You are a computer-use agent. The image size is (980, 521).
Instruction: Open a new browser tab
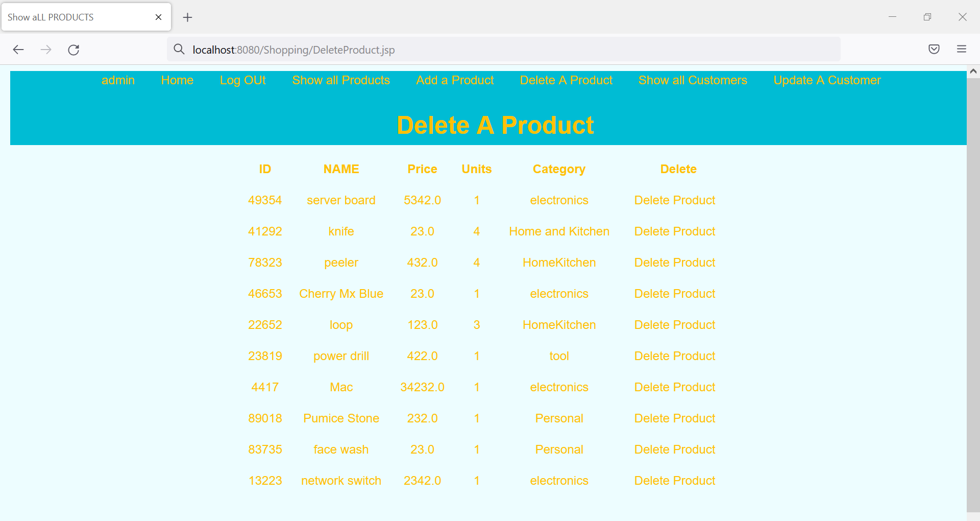click(x=187, y=17)
